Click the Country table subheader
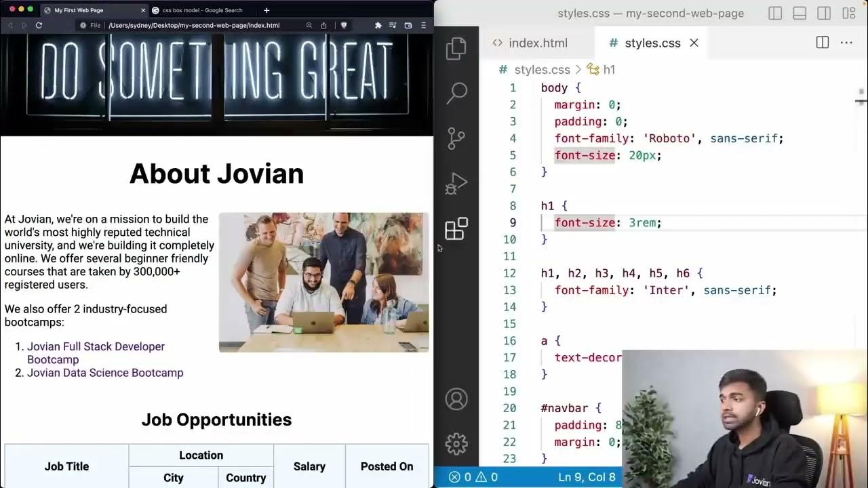This screenshot has width=868, height=488. tap(245, 478)
